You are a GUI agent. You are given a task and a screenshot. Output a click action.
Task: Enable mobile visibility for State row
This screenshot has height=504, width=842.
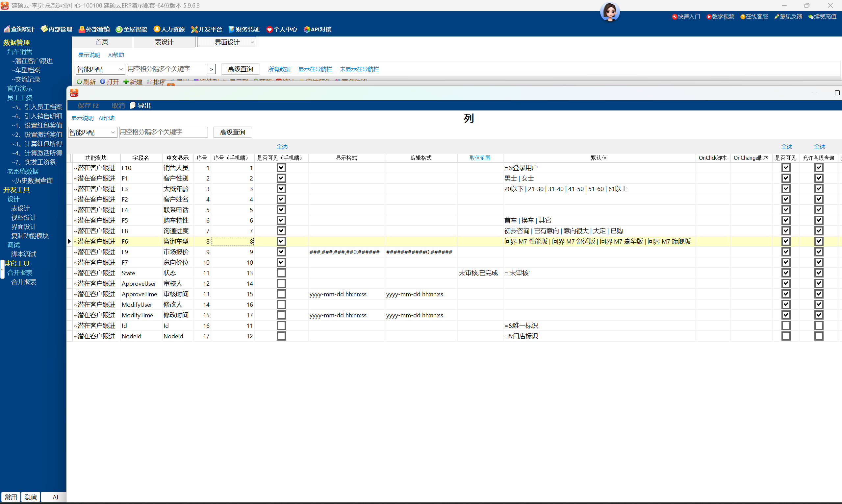(281, 273)
